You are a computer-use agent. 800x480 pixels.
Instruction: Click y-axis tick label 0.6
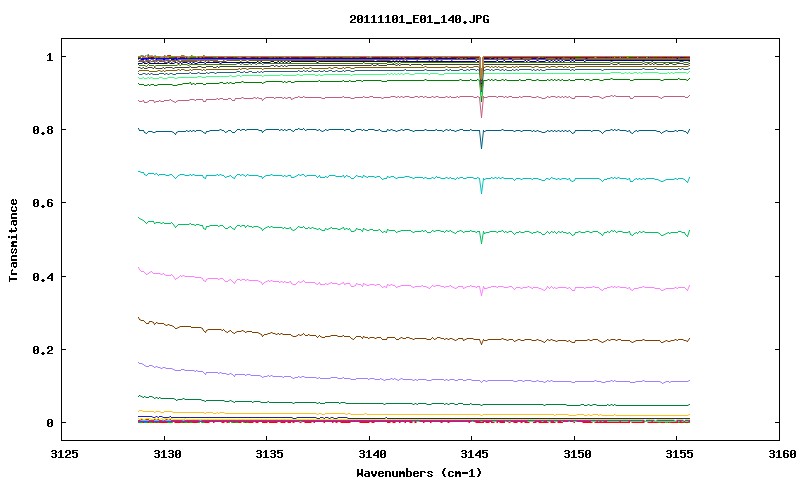pyautogui.click(x=43, y=203)
